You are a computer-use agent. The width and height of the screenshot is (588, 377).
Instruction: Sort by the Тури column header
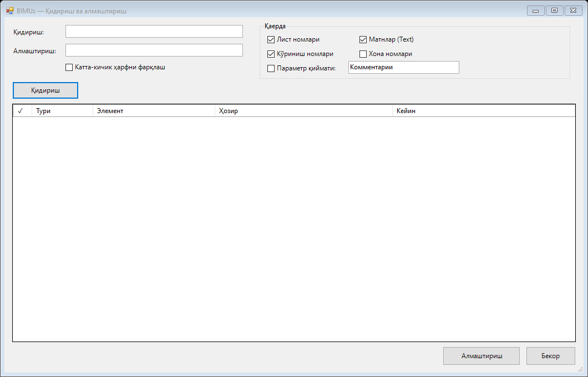62,111
